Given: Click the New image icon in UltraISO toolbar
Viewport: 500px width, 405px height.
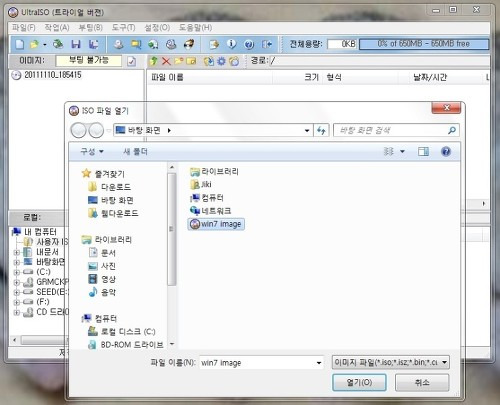Looking at the screenshot, I should pos(20,44).
